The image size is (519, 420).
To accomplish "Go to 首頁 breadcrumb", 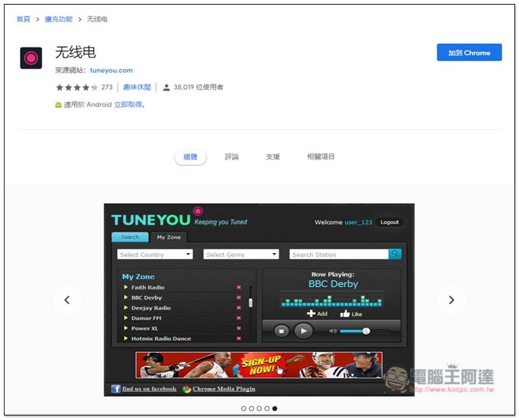I will (23, 19).
